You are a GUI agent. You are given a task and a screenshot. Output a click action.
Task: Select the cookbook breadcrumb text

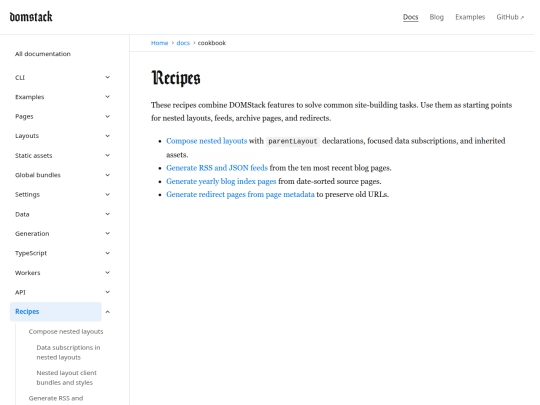[x=212, y=43]
